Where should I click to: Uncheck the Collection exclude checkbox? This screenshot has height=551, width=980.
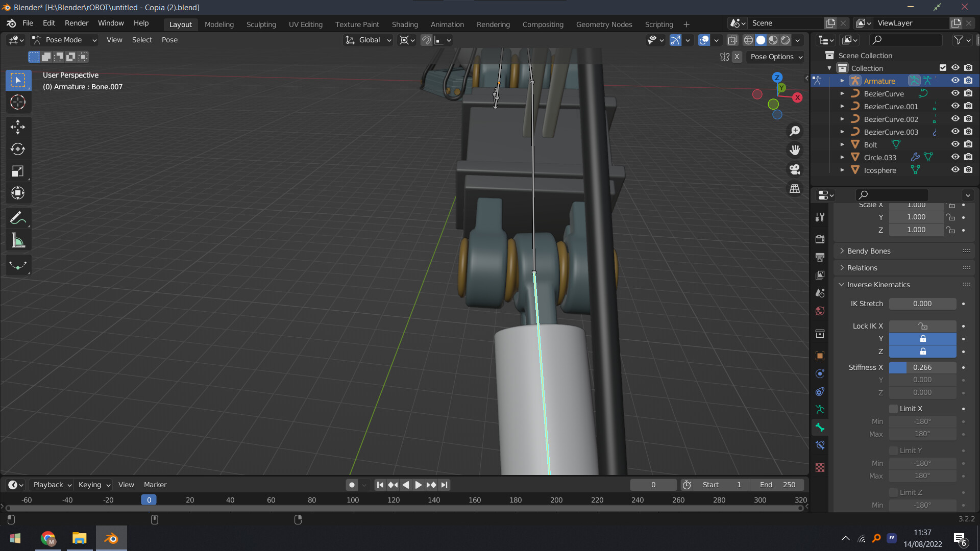943,68
